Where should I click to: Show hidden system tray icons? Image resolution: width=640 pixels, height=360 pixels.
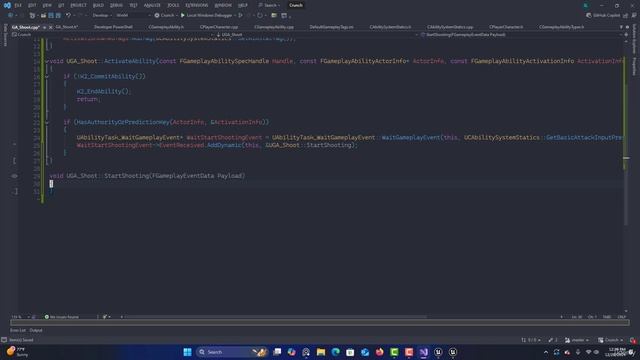546,352
